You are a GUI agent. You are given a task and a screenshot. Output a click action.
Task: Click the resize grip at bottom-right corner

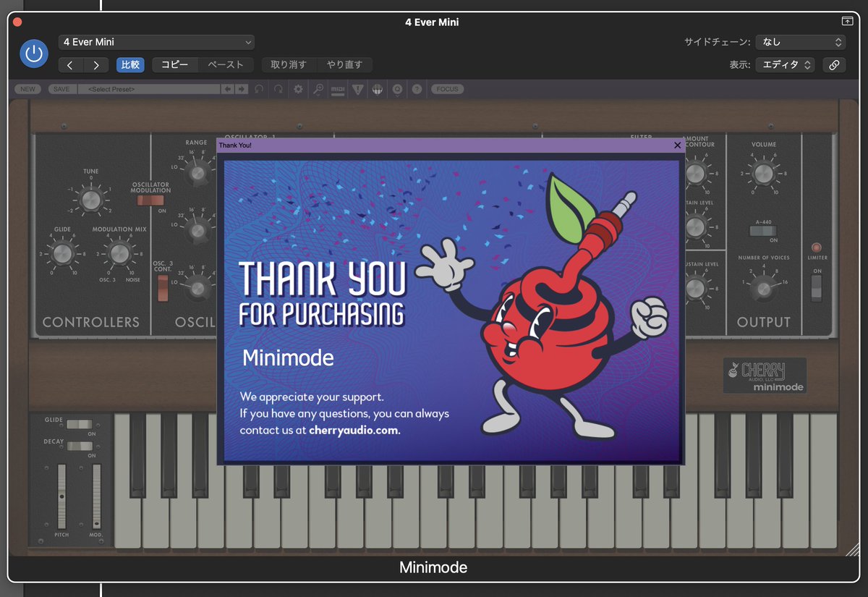[852, 549]
